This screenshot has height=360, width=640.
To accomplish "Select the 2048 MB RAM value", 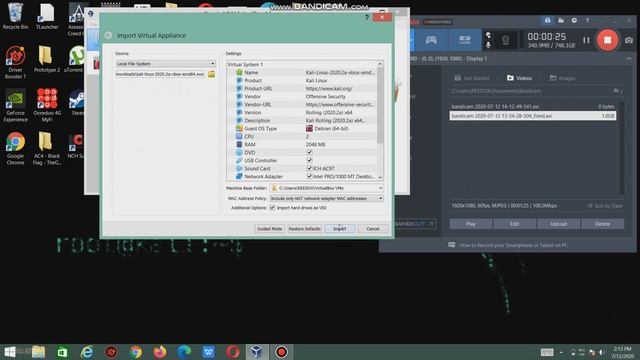I will tap(316, 144).
